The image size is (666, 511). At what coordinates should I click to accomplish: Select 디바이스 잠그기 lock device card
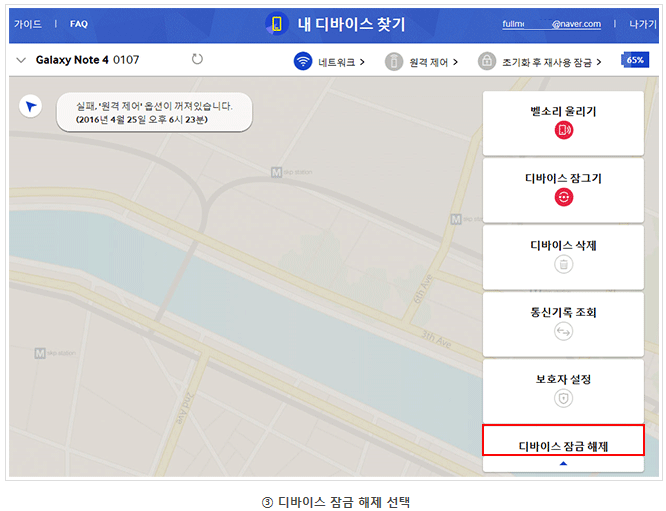pos(563,190)
